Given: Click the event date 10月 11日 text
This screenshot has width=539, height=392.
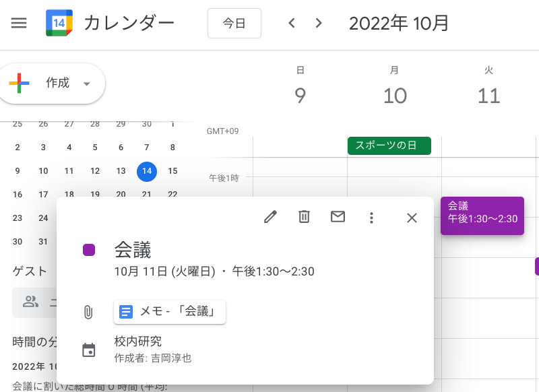Looking at the screenshot, I should pyautogui.click(x=164, y=271).
